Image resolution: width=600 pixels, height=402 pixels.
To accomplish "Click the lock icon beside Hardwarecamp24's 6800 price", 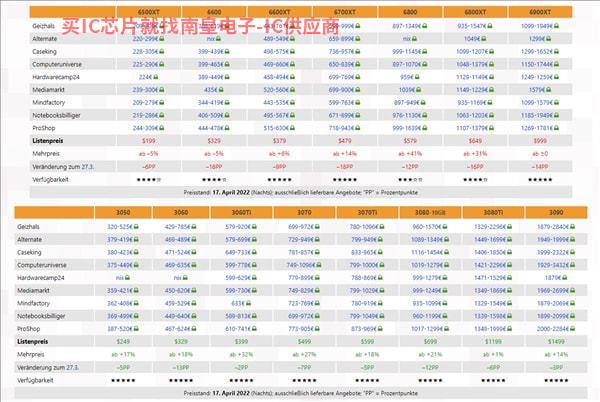I will [x=417, y=77].
